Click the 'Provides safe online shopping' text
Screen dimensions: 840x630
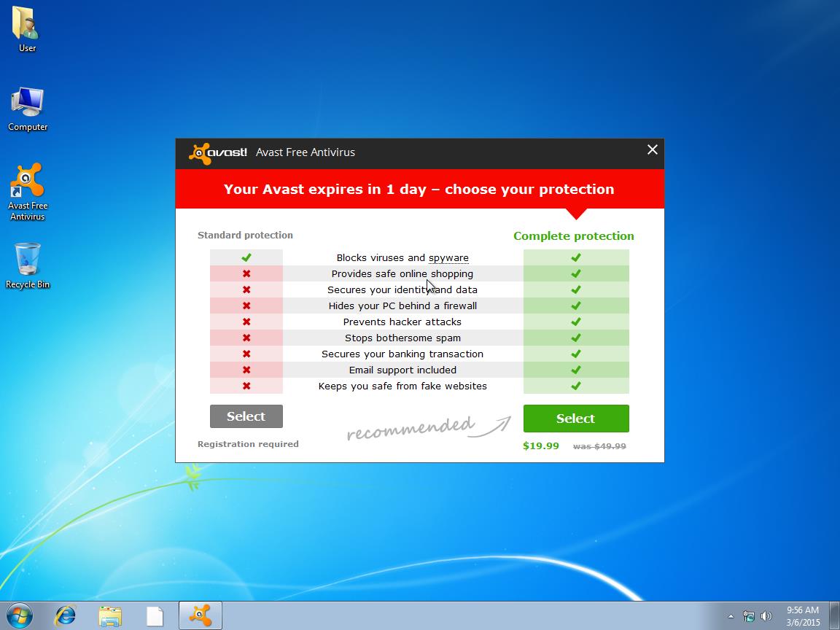tap(402, 273)
